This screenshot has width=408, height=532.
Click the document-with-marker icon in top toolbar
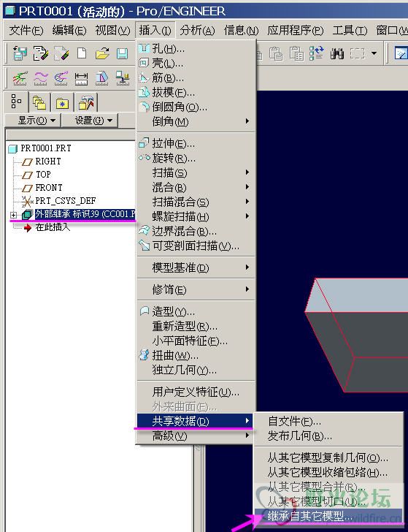(x=41, y=53)
